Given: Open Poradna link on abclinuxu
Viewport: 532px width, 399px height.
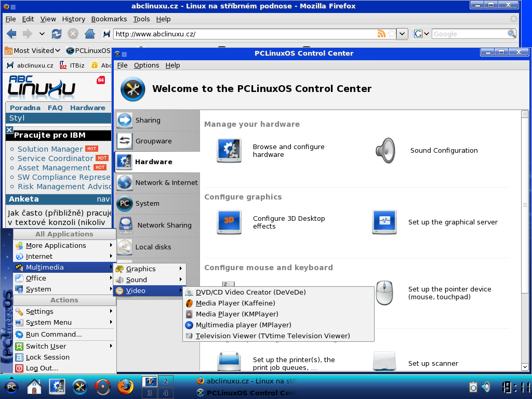Looking at the screenshot, I should (x=25, y=108).
